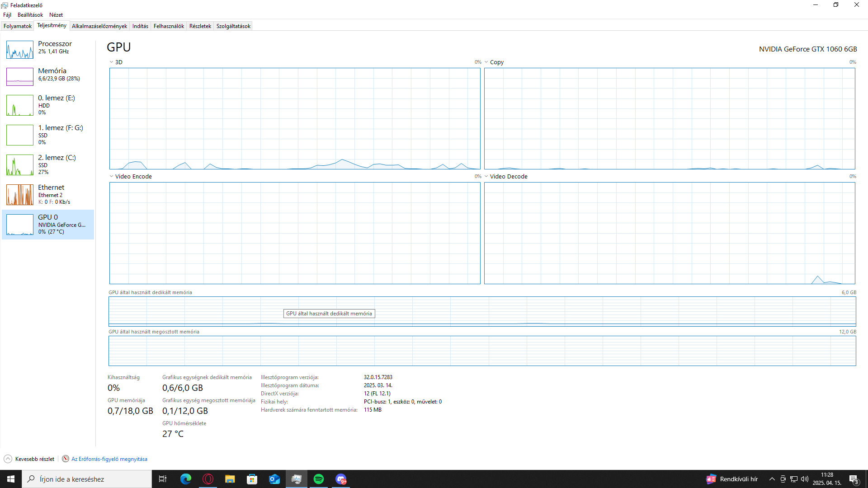
Task: Click the NVIDIA GeForce GTX 1060 6GB label
Action: [x=808, y=49]
